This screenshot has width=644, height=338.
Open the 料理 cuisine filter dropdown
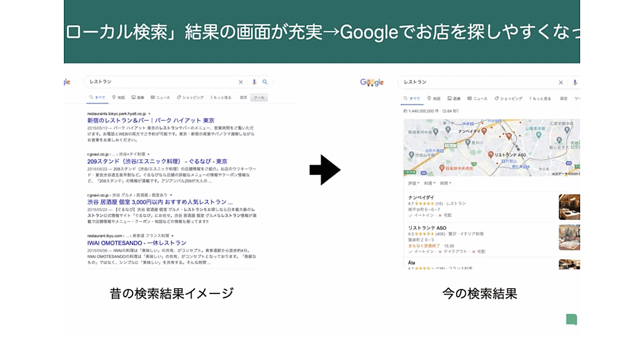click(429, 183)
